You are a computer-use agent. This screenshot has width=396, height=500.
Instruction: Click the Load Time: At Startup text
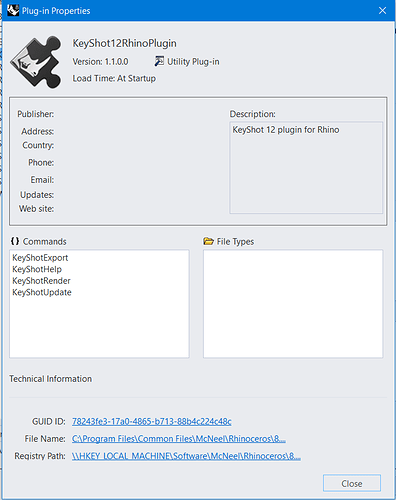114,78
